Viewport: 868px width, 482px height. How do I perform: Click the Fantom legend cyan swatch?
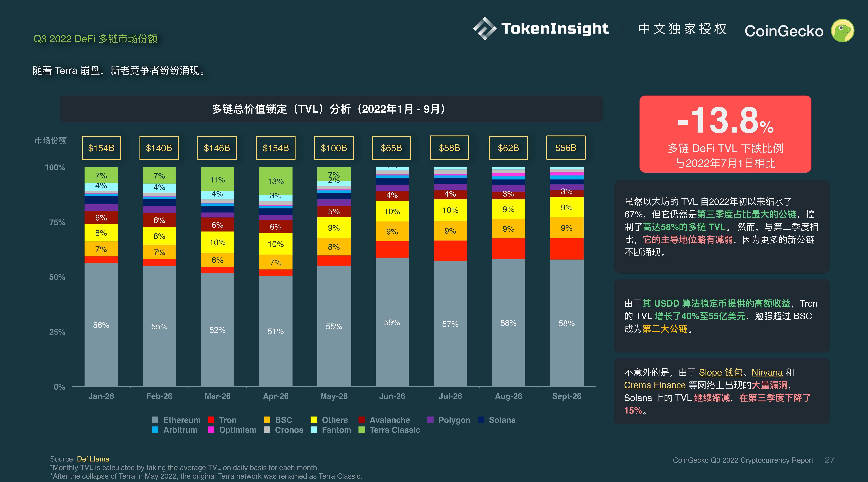314,430
